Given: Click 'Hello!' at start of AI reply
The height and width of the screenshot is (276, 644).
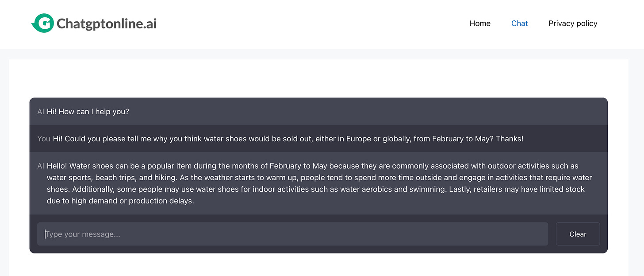Looking at the screenshot, I should [57, 166].
